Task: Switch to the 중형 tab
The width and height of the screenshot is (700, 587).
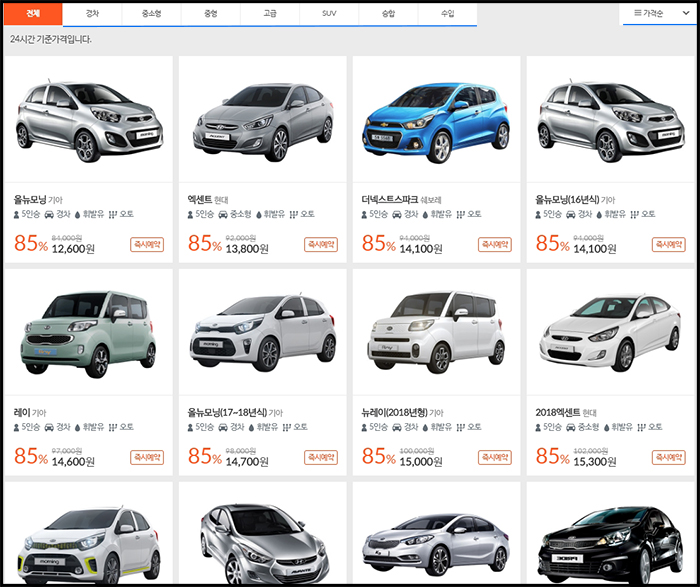Action: click(x=211, y=14)
